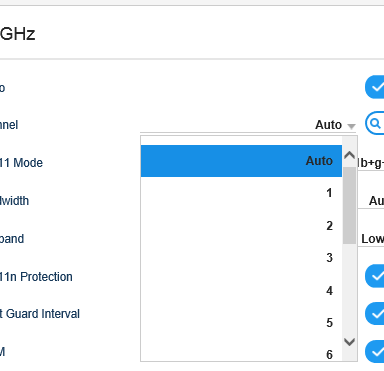Click the scroll up arrow in channel list
Image resolution: width=384 pixels, height=371 pixels.
(349, 155)
